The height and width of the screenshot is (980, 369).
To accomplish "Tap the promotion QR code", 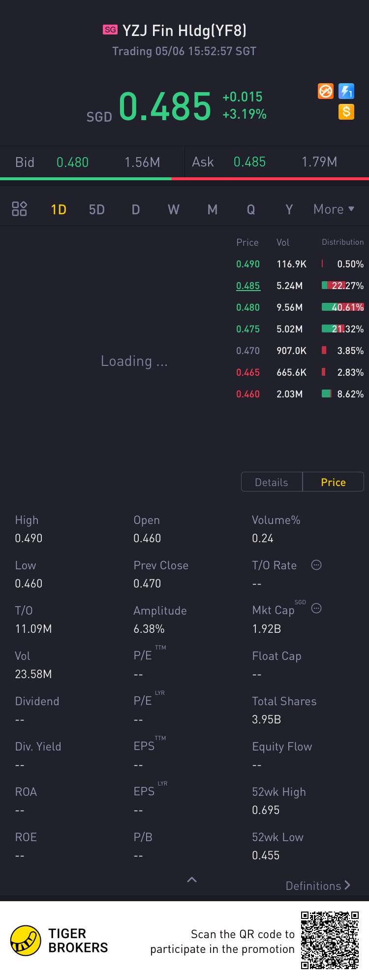I will 330,940.
